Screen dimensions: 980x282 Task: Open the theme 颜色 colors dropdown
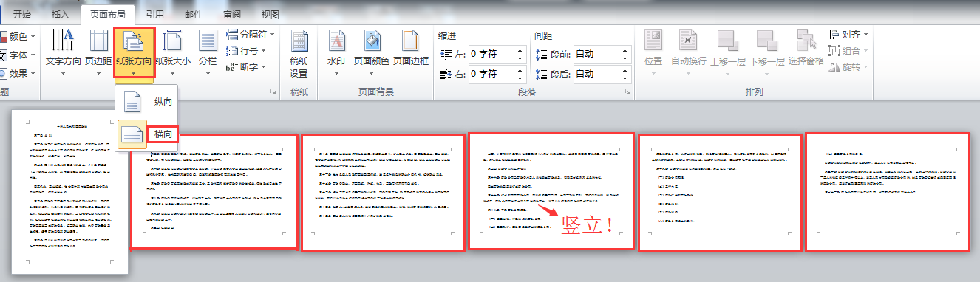coord(18,36)
